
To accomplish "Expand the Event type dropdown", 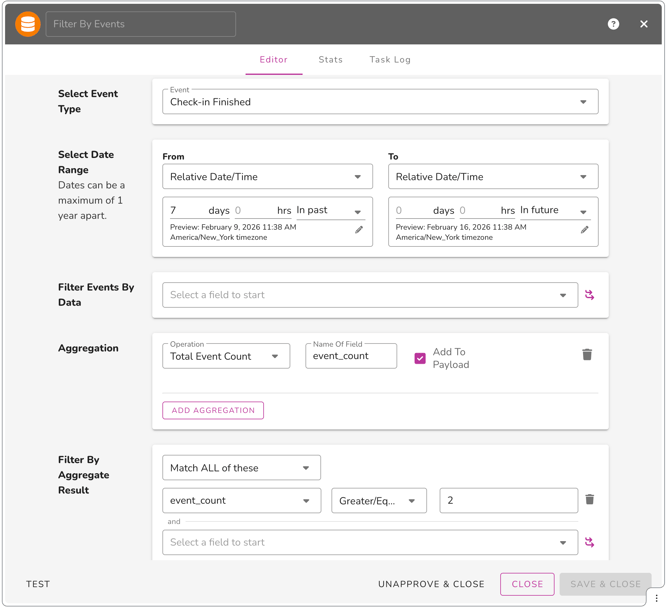I will pyautogui.click(x=380, y=102).
